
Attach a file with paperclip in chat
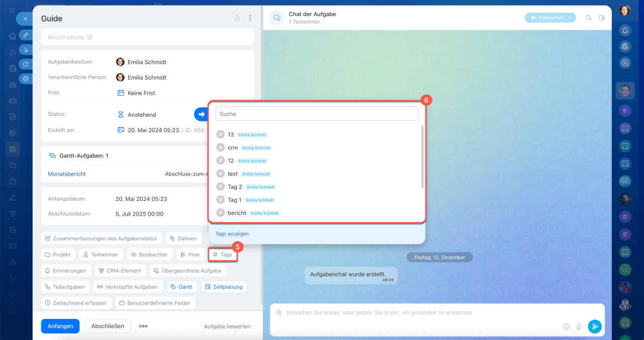[279, 313]
